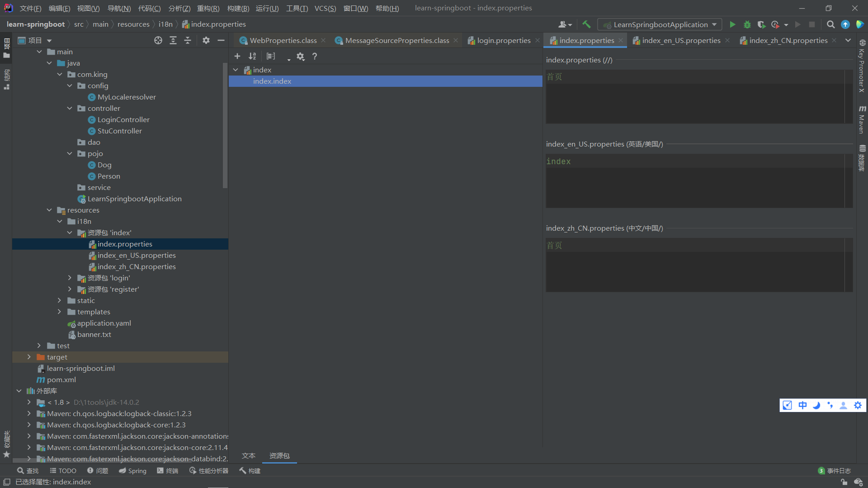The width and height of the screenshot is (868, 488).
Task: Open the Profiler tool window
Action: pyautogui.click(x=209, y=471)
